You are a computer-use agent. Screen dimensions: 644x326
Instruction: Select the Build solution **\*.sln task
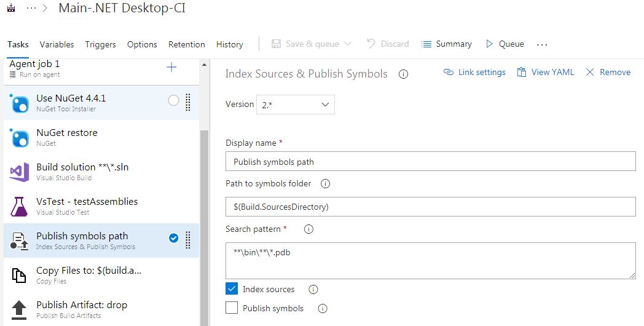point(101,172)
